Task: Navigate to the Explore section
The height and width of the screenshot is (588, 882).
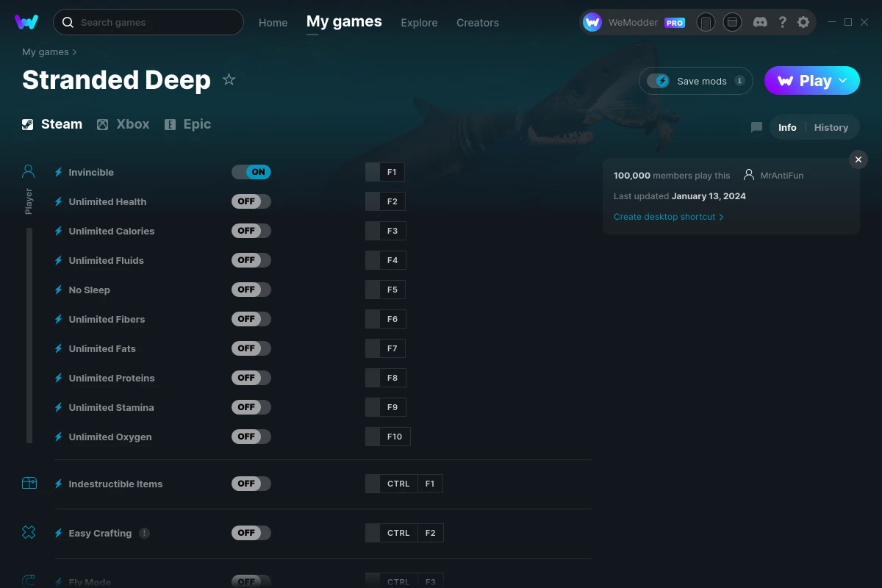Action: 419,22
